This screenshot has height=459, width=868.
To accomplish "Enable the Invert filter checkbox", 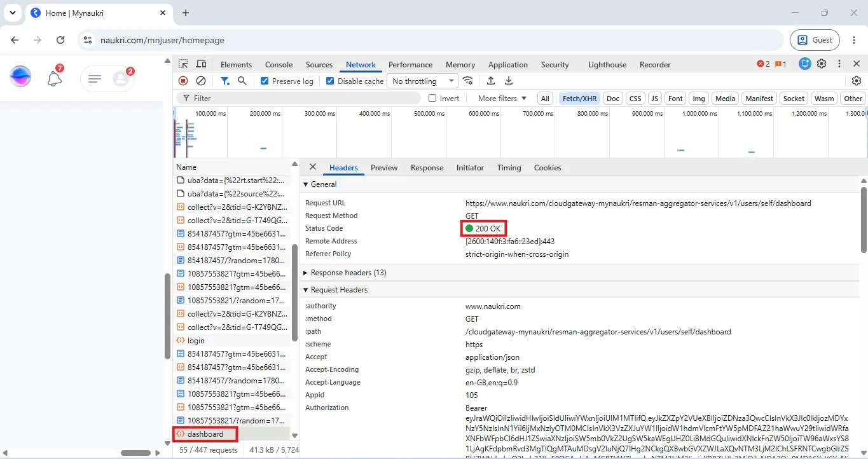I will coord(432,98).
